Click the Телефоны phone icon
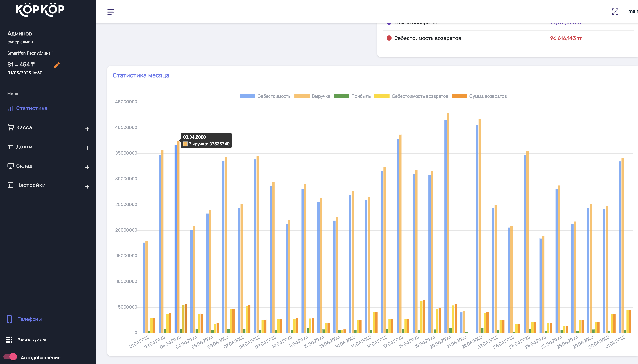The image size is (638, 364). (x=9, y=319)
